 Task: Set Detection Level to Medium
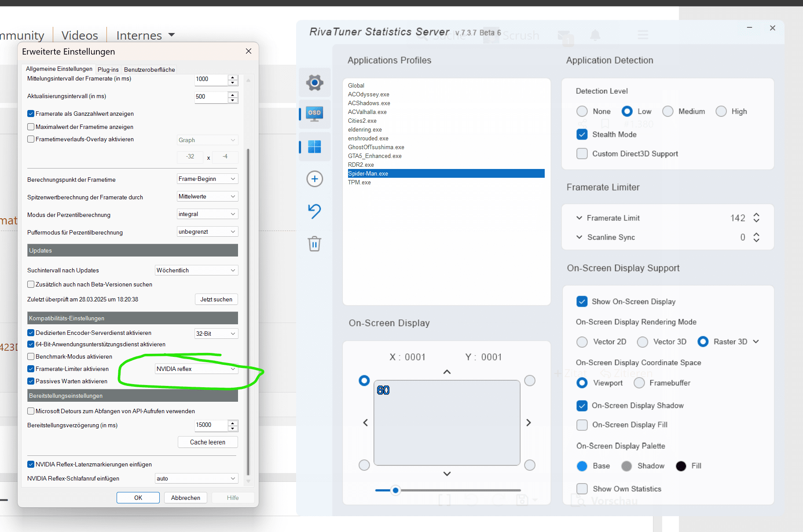[668, 111]
